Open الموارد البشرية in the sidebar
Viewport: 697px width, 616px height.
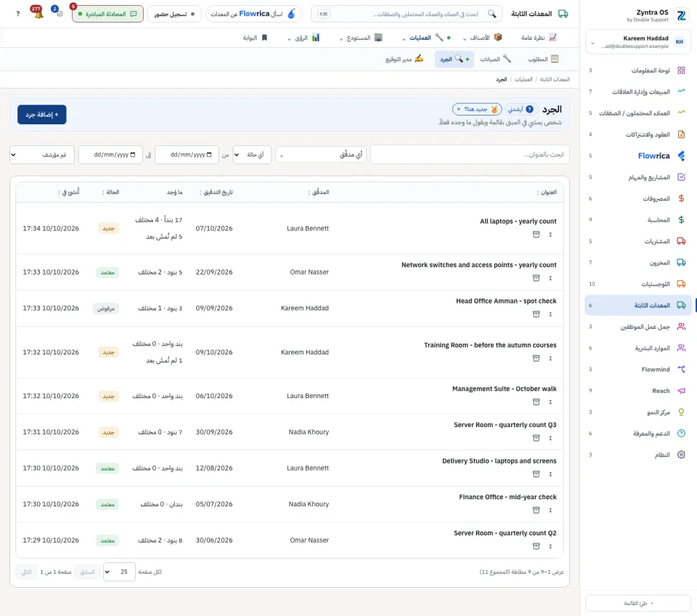pos(638,348)
